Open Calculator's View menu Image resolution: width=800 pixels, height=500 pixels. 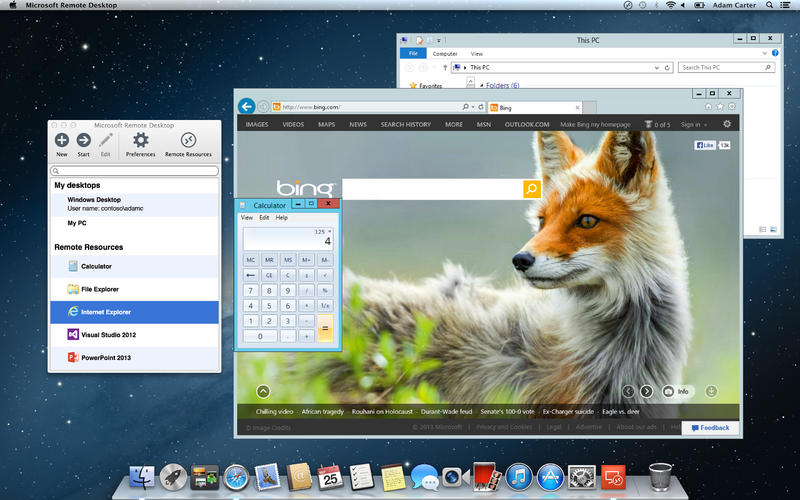point(247,217)
